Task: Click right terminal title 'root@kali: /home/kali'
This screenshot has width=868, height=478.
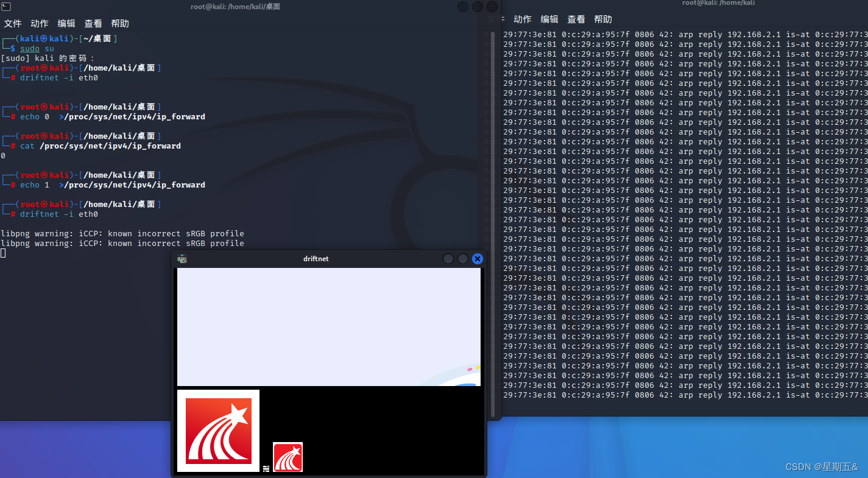Action: click(x=719, y=3)
